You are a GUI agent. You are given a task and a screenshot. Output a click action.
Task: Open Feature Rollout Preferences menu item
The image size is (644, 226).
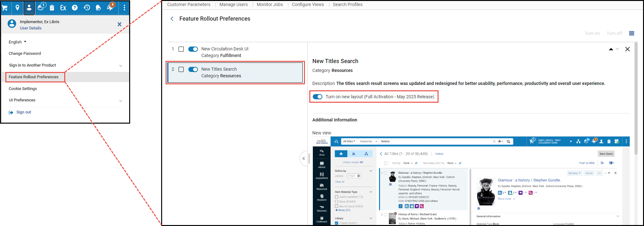[x=34, y=77]
